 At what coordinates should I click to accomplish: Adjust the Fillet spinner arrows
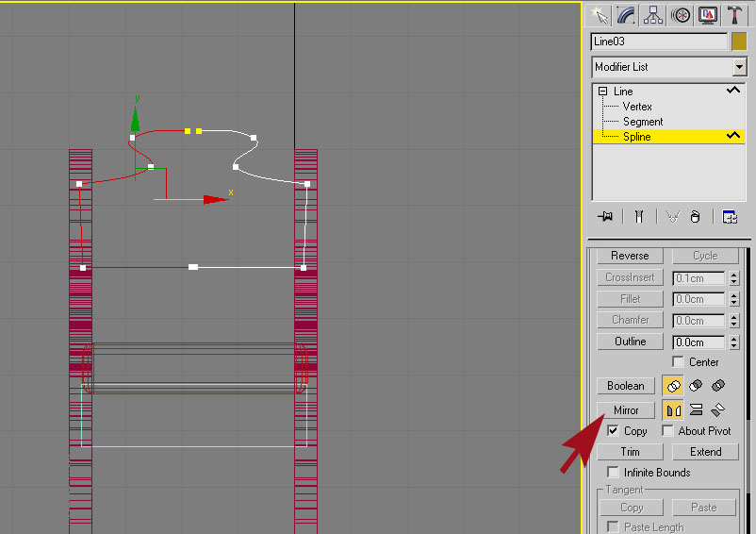pos(733,299)
